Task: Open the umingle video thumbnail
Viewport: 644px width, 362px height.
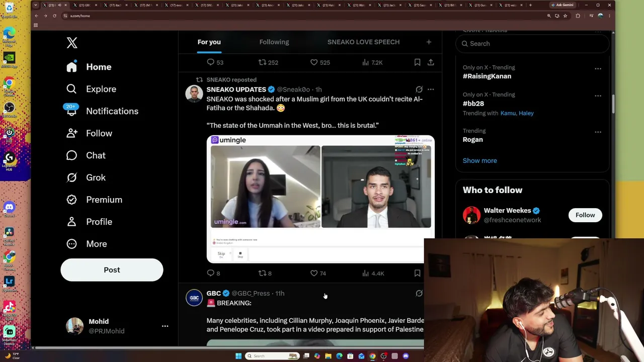Action: point(320,199)
